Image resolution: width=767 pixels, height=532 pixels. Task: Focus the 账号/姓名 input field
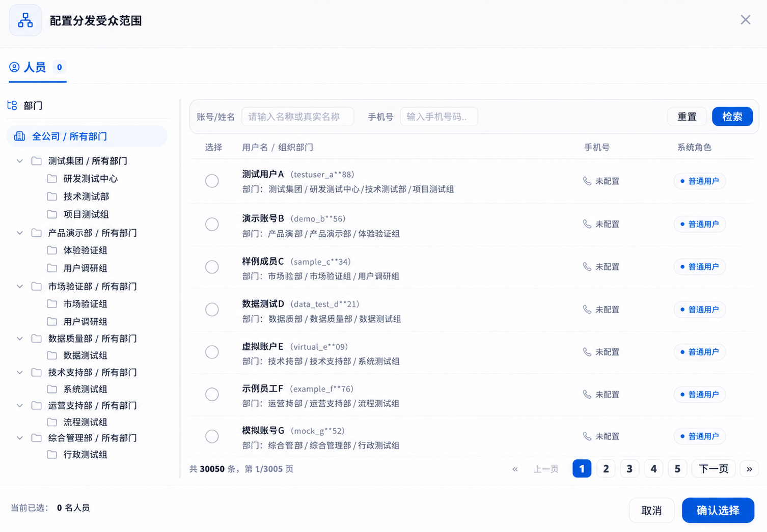(297, 117)
